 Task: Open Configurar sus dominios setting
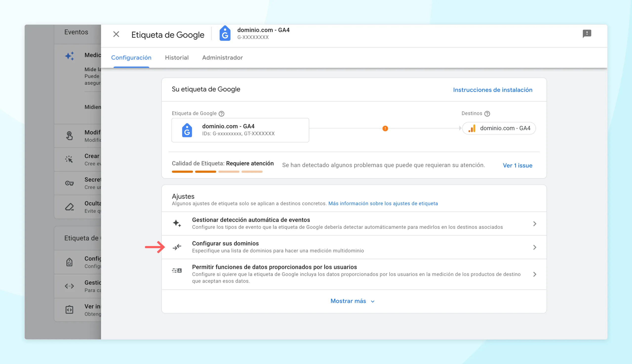pos(354,247)
